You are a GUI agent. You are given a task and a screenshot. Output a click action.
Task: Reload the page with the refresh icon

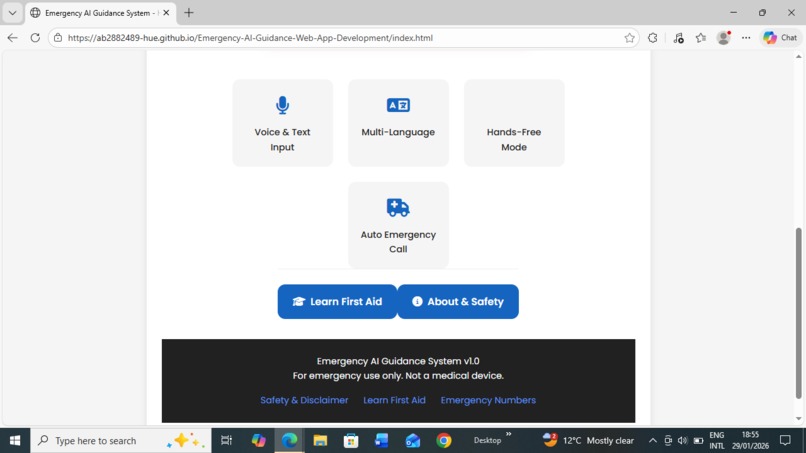coord(35,38)
